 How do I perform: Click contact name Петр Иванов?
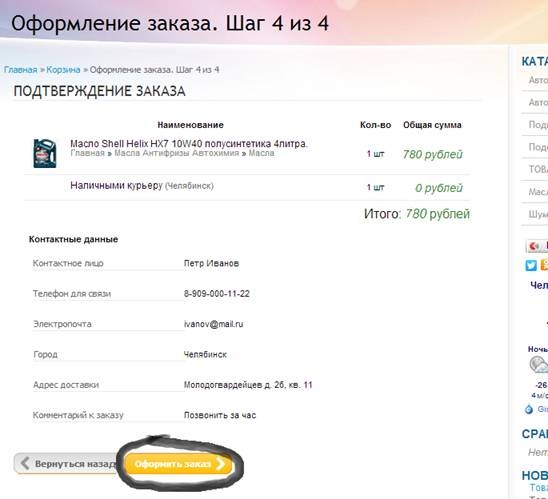[x=211, y=263]
